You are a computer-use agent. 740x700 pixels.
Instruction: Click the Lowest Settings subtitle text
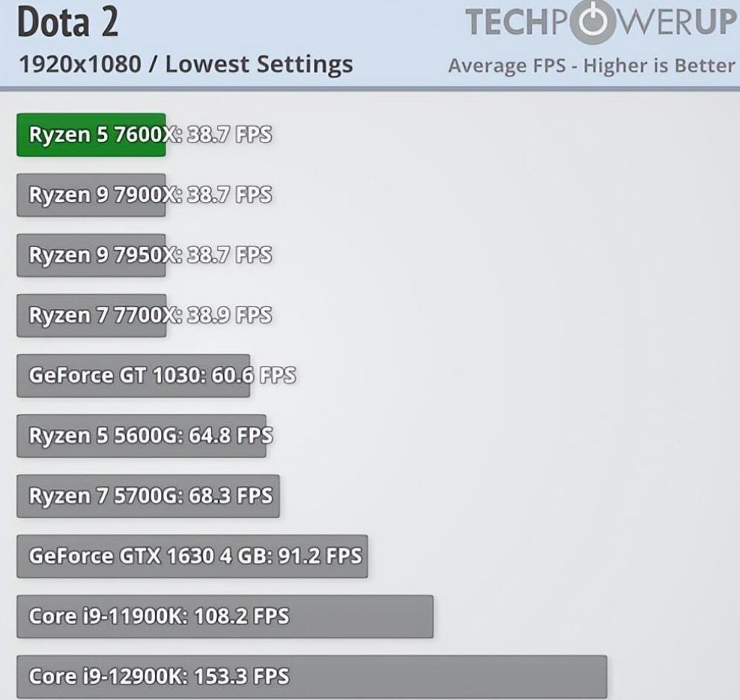[x=259, y=65]
